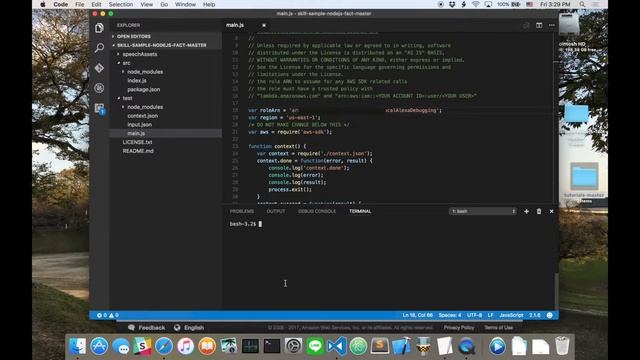Open README.md in the explorer
The width and height of the screenshot is (640, 360).
click(138, 151)
